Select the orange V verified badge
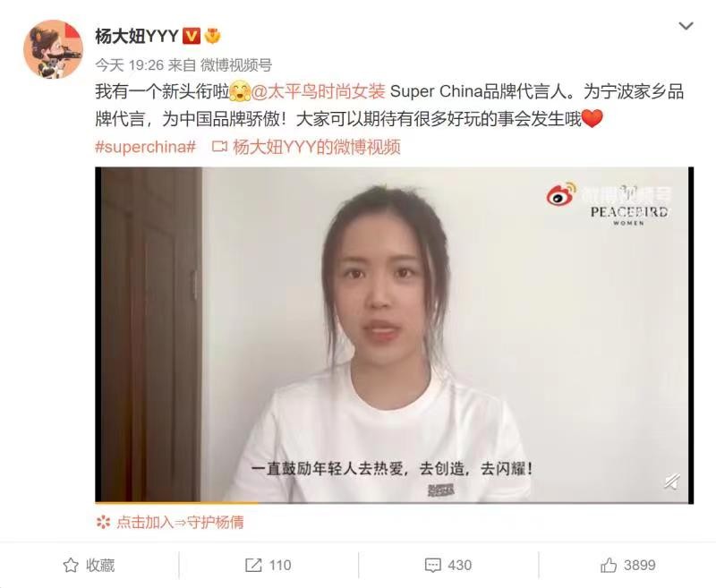 point(192,36)
